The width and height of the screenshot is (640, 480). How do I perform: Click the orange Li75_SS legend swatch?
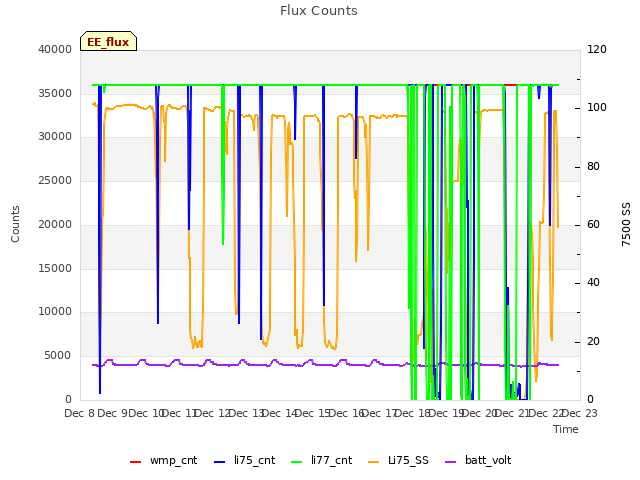pos(373,462)
